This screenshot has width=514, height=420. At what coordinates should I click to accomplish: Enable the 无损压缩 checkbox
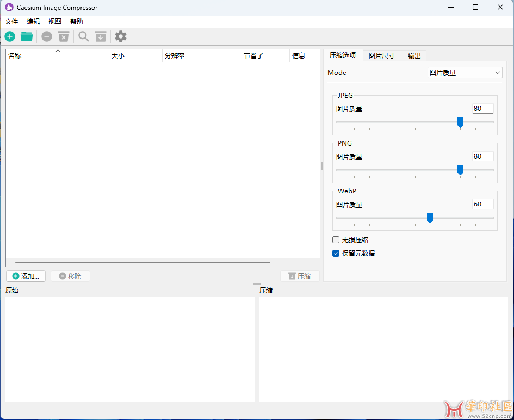(336, 240)
